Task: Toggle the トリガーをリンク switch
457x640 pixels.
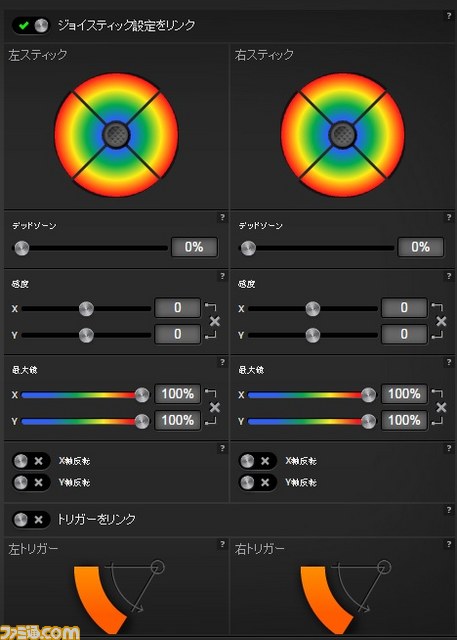Action: click(x=31, y=520)
